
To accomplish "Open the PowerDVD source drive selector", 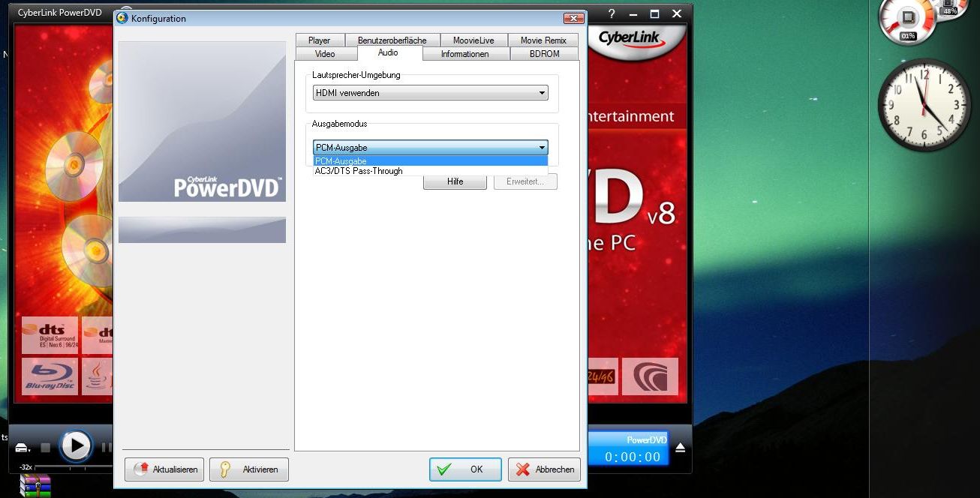I will (x=23, y=448).
